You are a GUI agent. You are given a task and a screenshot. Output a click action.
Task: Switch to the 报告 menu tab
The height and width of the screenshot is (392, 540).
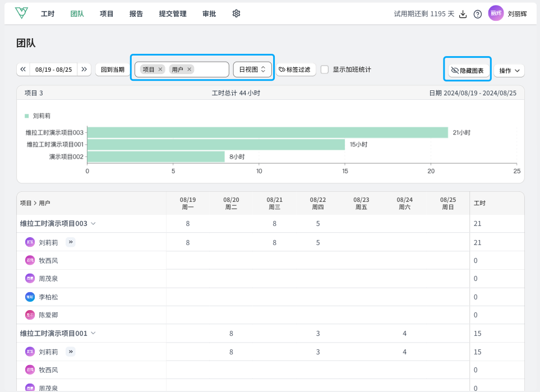tap(136, 14)
